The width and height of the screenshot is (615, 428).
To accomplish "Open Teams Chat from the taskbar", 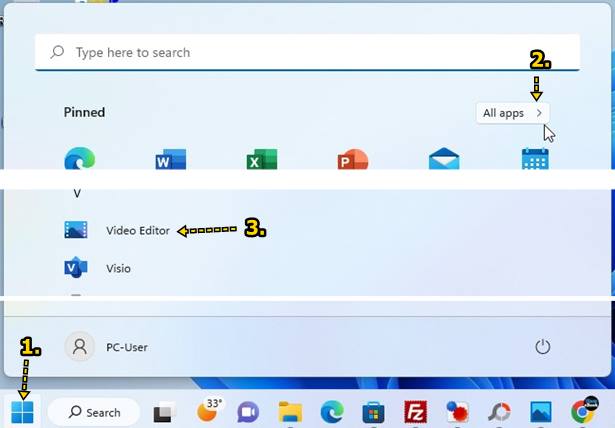I will [x=248, y=412].
